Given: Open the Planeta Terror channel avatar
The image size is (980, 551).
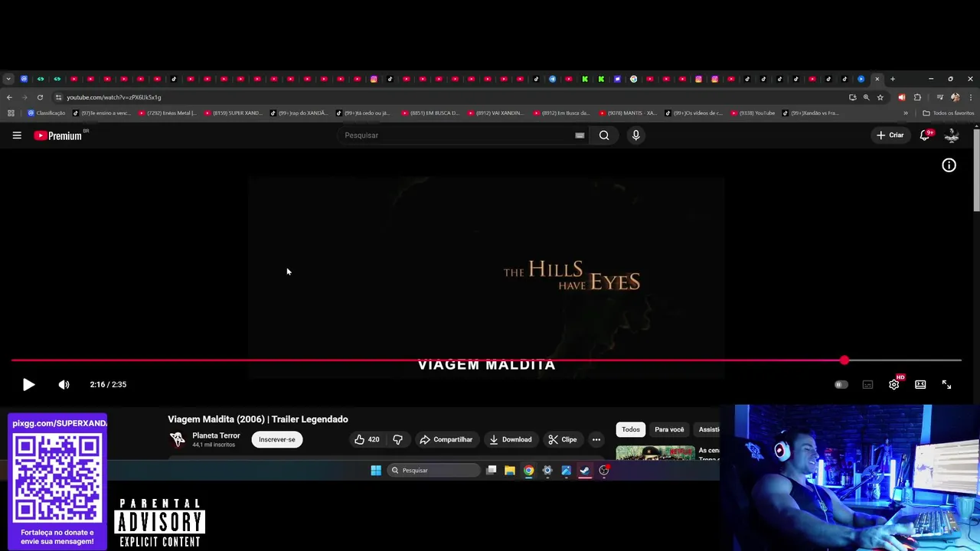Looking at the screenshot, I should tap(178, 439).
